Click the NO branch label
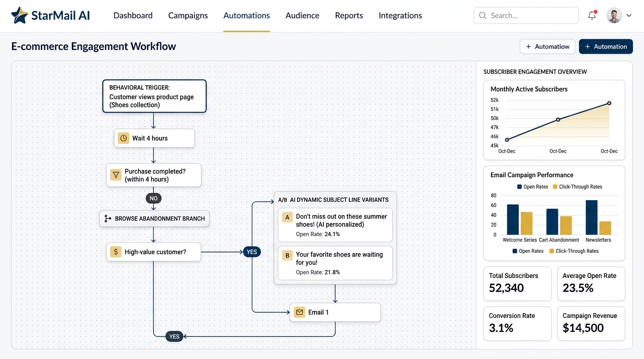This screenshot has height=359, width=644. click(154, 198)
